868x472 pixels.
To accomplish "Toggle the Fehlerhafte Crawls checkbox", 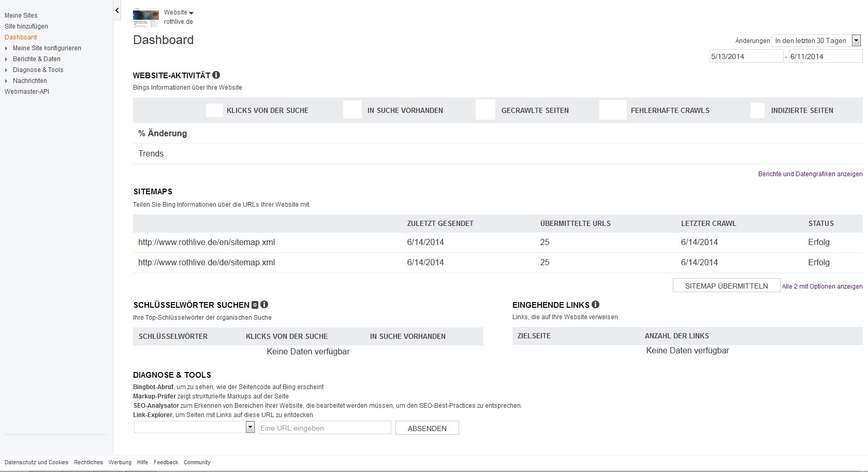I will (x=613, y=110).
